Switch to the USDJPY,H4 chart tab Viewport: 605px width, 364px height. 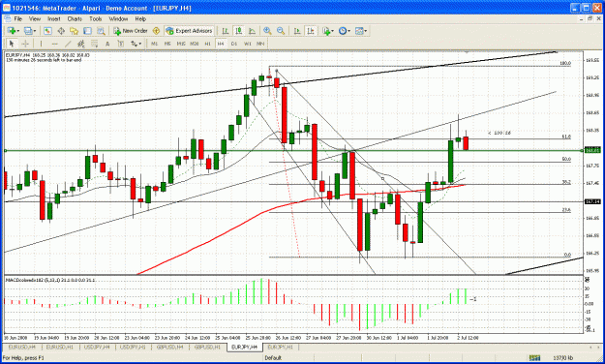click(97, 348)
